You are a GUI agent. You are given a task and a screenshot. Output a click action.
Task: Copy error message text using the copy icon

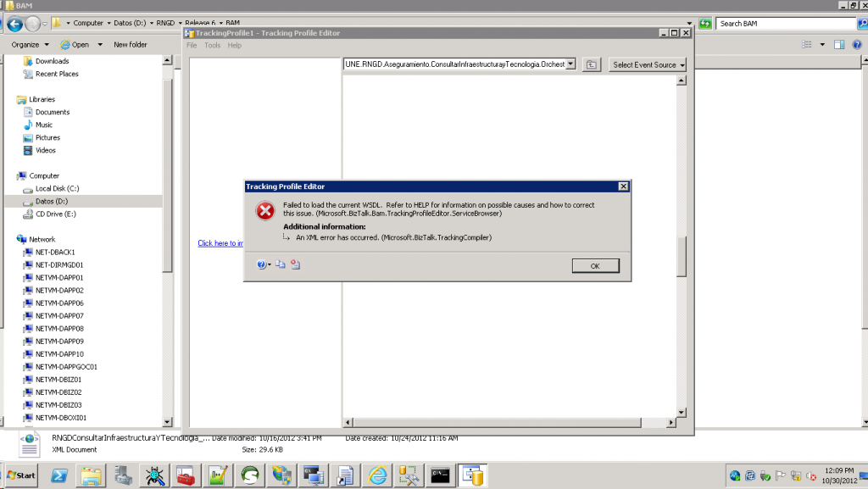pos(281,264)
